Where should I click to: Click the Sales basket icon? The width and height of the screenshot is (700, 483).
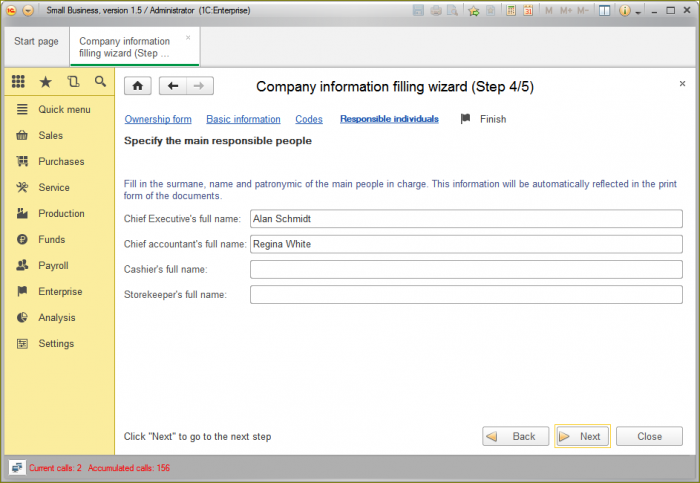[x=22, y=135]
